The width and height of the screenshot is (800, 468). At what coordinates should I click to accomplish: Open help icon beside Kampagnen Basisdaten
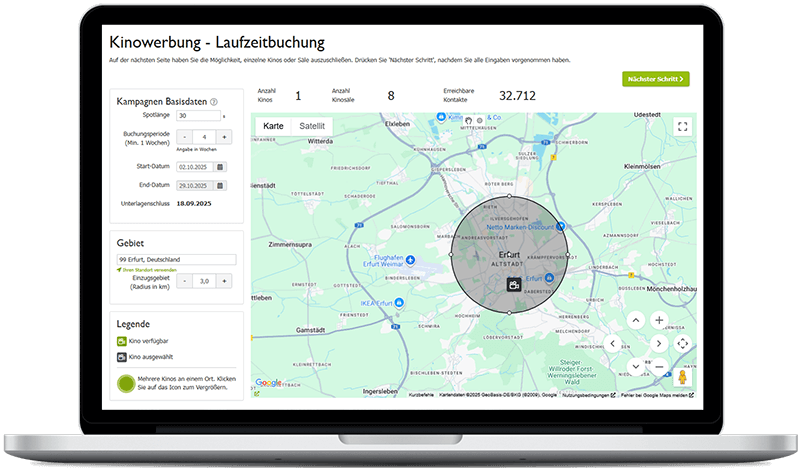click(214, 102)
